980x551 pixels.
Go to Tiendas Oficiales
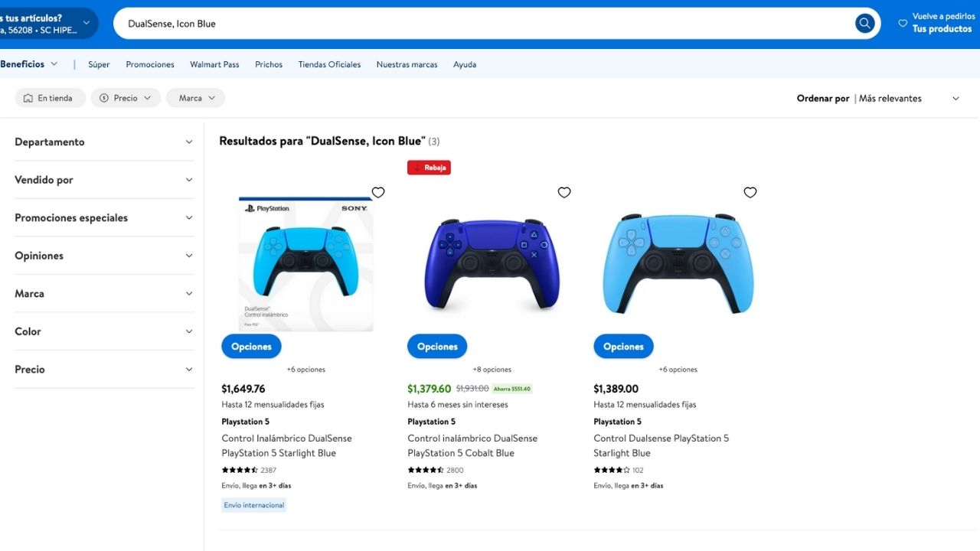pyautogui.click(x=329, y=64)
